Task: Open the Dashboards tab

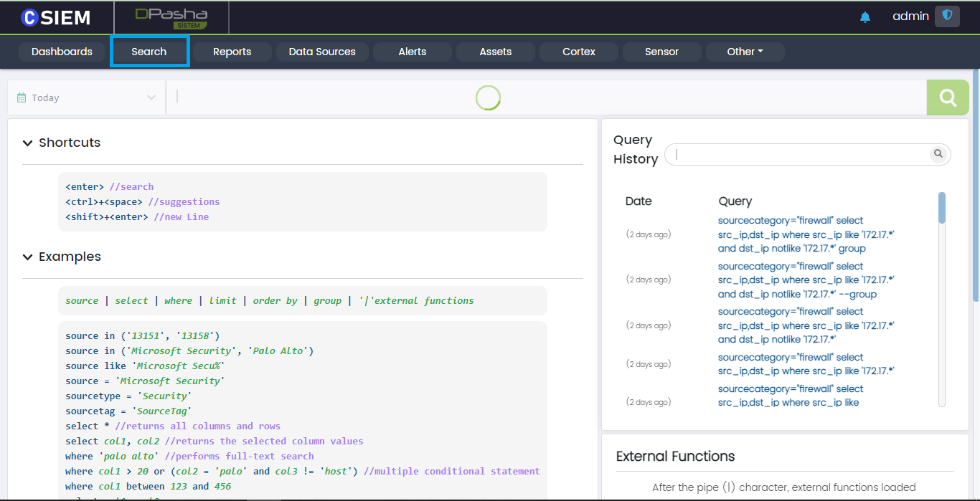Action: [62, 52]
